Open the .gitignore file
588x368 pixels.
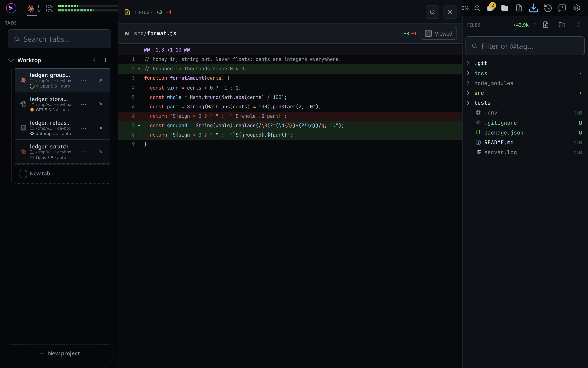[525, 123]
